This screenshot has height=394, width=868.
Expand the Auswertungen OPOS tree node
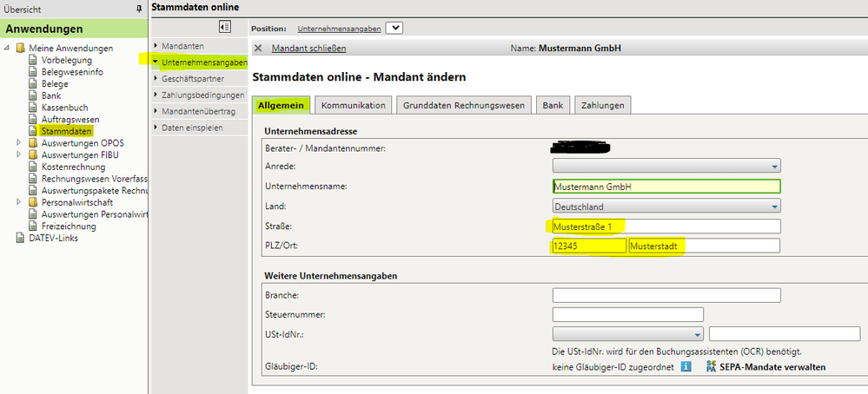coord(19,143)
